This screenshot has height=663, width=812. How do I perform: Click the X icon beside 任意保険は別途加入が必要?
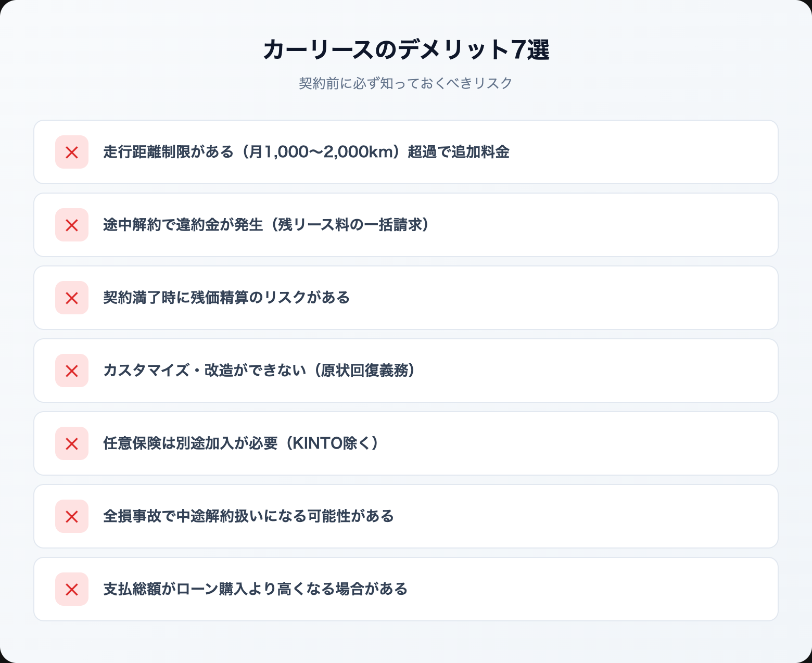(x=72, y=444)
